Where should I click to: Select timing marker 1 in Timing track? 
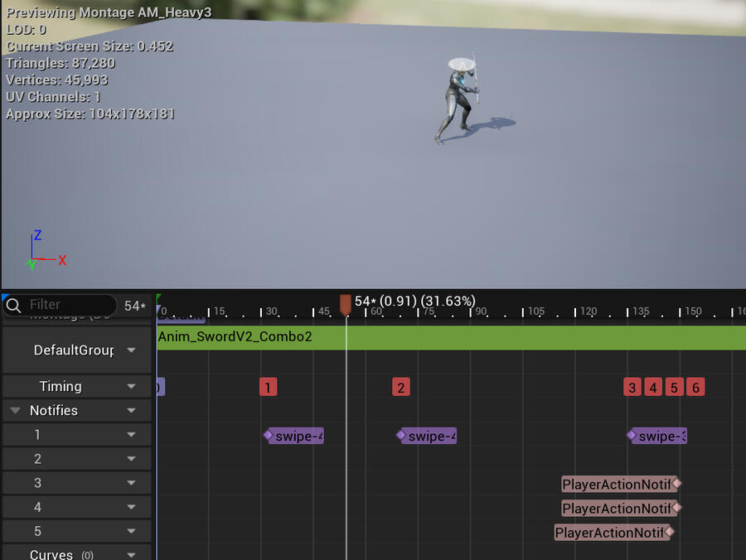(268, 387)
